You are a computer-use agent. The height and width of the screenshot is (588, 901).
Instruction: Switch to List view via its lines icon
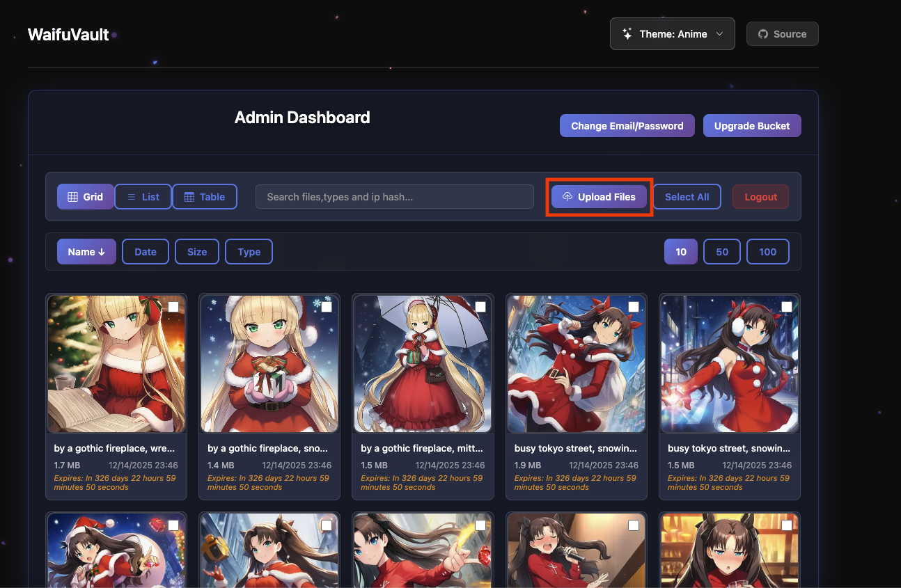131,197
